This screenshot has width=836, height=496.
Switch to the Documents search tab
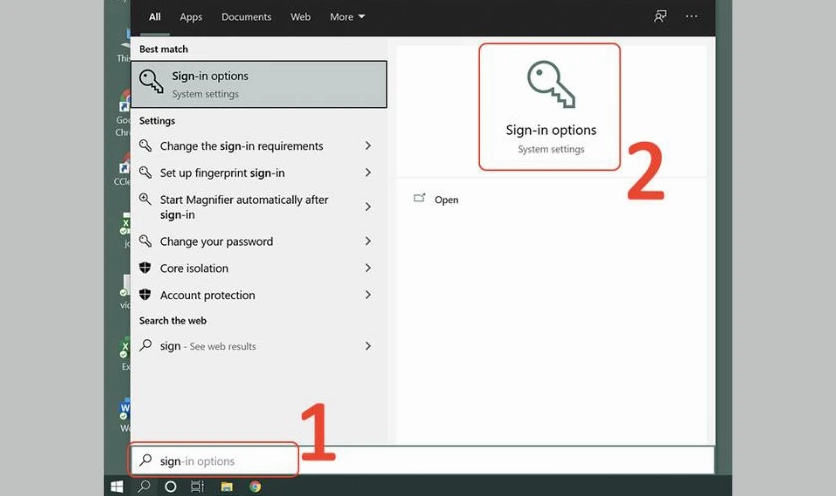click(246, 17)
